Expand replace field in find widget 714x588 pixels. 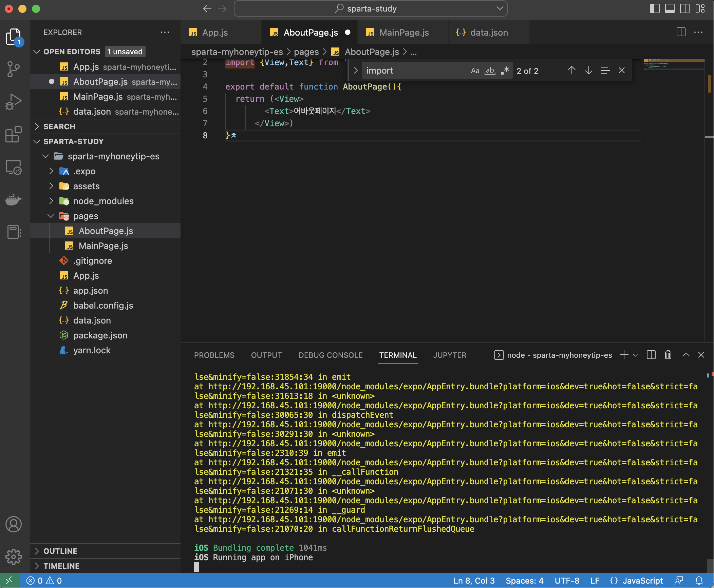click(x=356, y=71)
